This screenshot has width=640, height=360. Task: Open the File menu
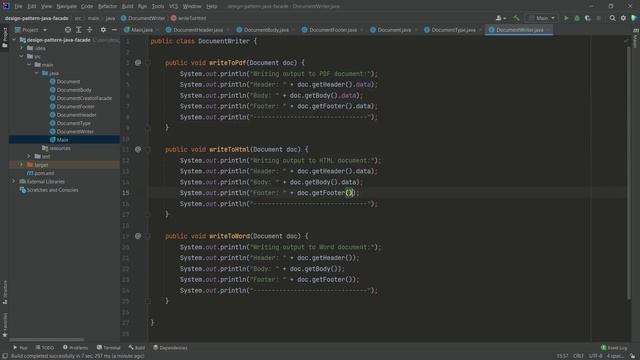(x=18, y=7)
